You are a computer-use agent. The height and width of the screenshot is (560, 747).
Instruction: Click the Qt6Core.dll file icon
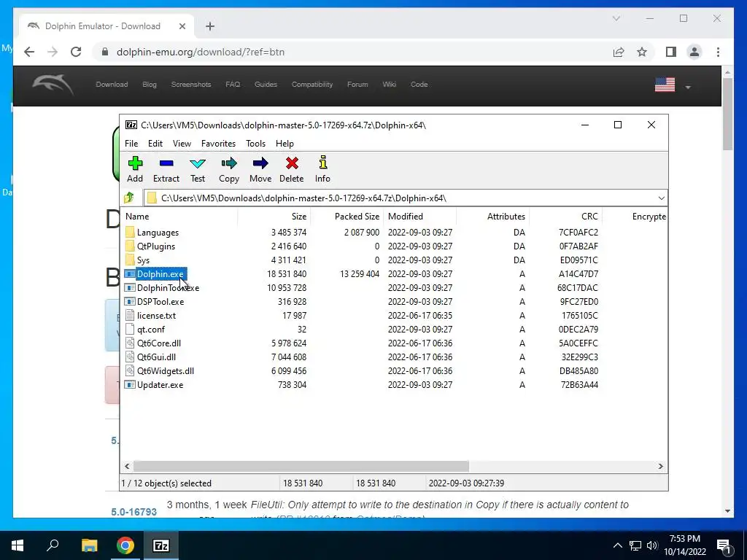tap(130, 343)
